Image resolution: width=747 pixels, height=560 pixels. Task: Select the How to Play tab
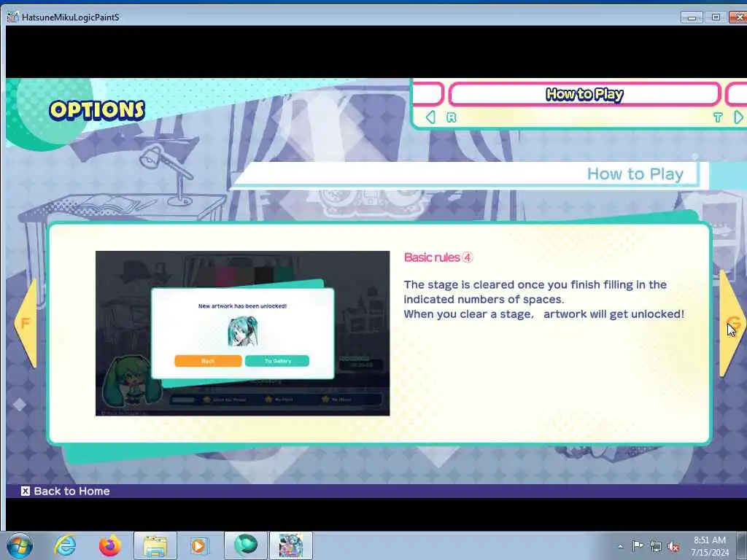point(584,94)
